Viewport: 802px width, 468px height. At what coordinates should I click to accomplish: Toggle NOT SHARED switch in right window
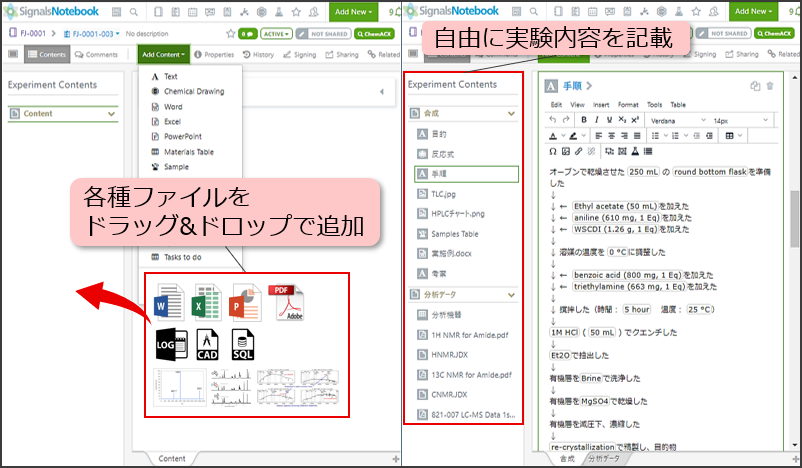pos(723,33)
